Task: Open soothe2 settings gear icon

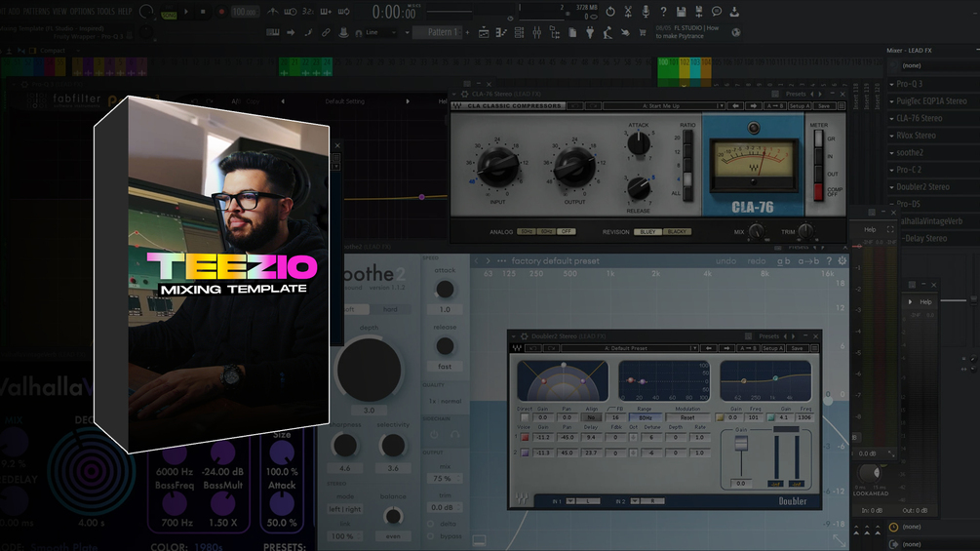Action: tap(843, 261)
